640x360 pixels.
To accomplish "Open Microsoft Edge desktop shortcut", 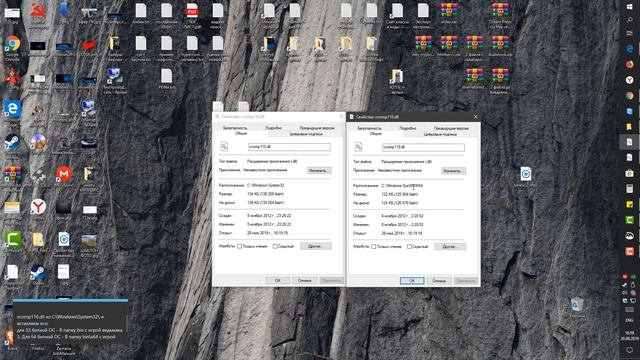I will tap(13, 109).
